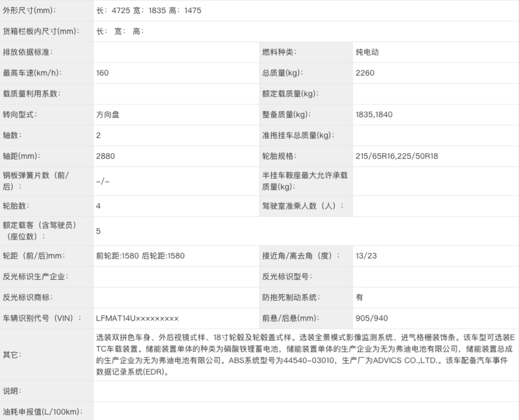Select front/rear overhang value 905/940
The width and height of the screenshot is (519, 420).
point(371,318)
